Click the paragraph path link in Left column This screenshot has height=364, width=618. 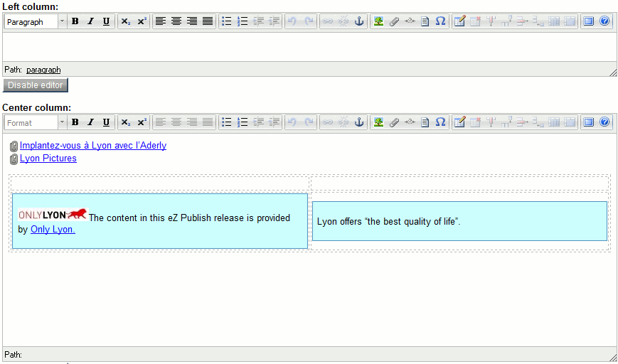click(43, 70)
